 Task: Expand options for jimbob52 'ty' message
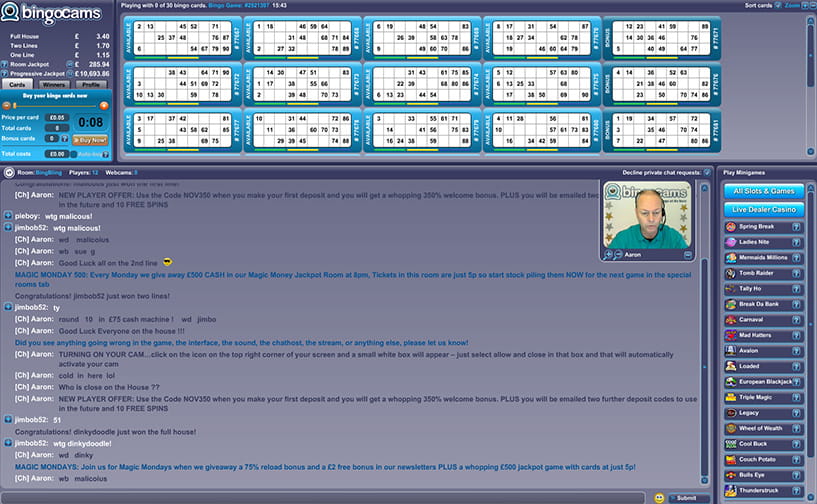[8, 307]
